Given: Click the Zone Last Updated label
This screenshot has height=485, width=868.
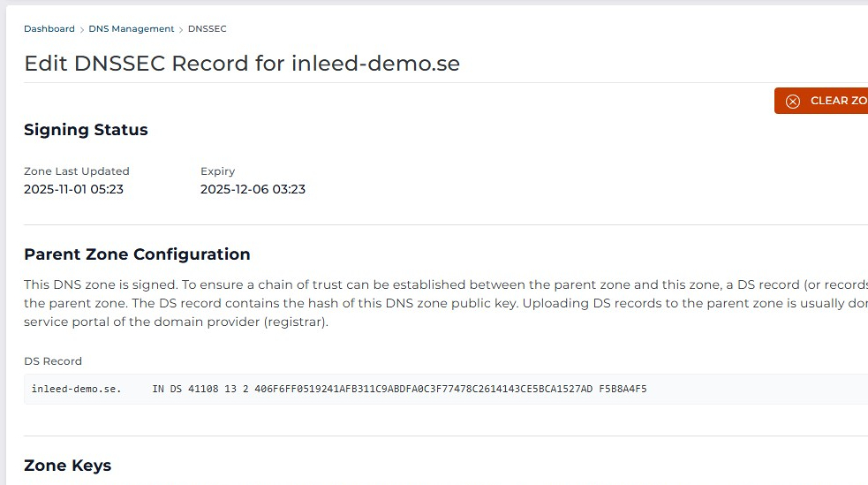Looking at the screenshot, I should [x=77, y=171].
